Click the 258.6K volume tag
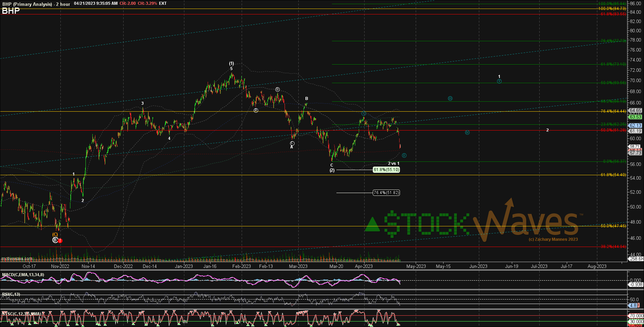644x327 pixels. tap(636, 258)
